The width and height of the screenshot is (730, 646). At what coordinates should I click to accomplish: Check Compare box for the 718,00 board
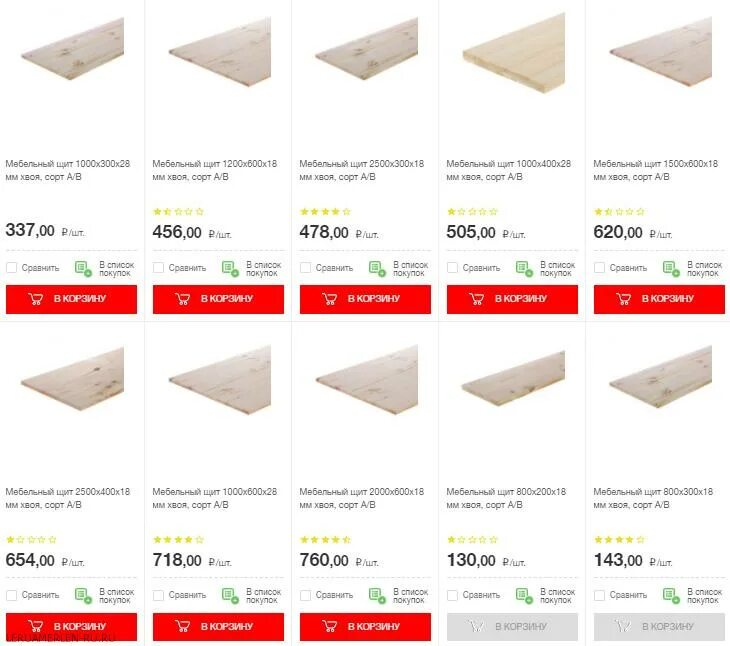(159, 595)
